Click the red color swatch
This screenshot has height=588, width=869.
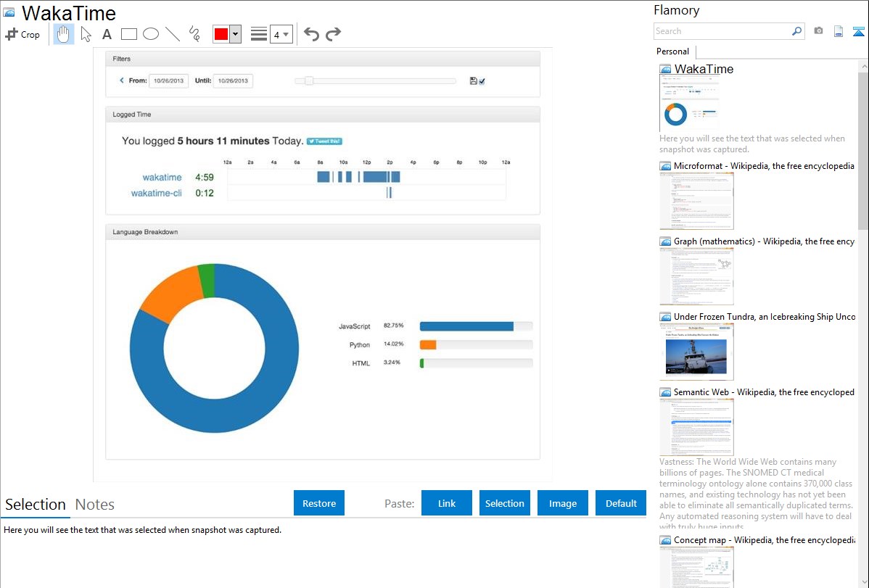click(221, 34)
